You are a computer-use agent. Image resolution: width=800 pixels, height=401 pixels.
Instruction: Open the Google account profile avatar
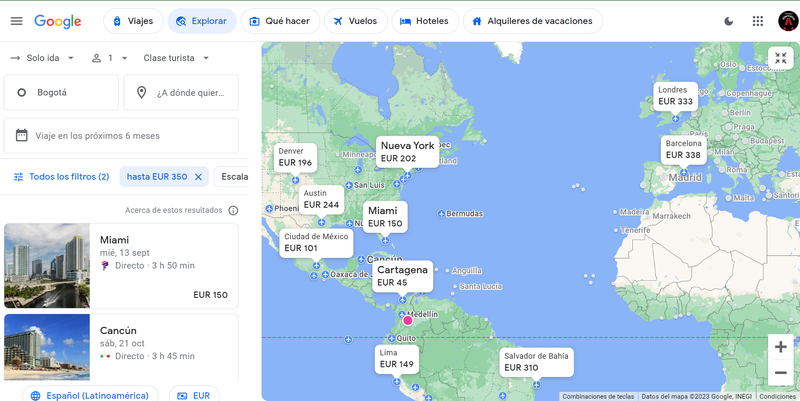[786, 21]
